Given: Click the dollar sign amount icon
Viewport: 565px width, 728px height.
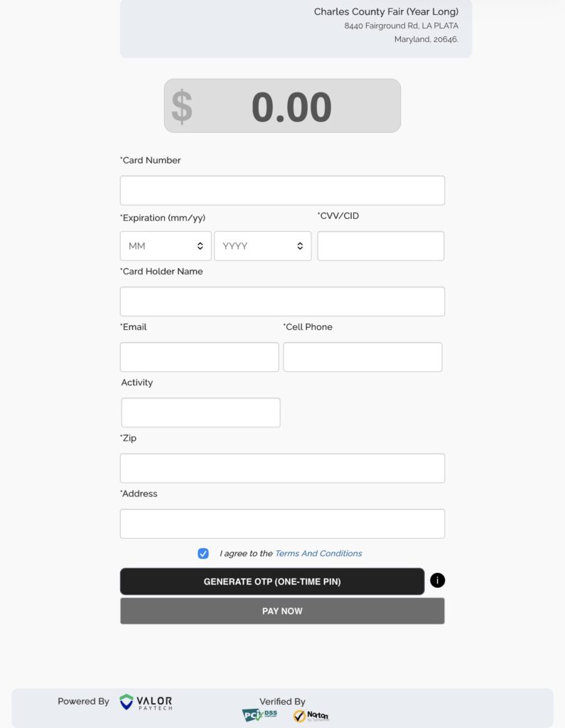Looking at the screenshot, I should coord(182,107).
